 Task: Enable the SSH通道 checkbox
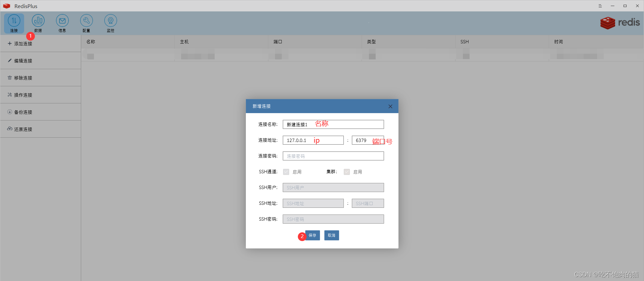[286, 172]
